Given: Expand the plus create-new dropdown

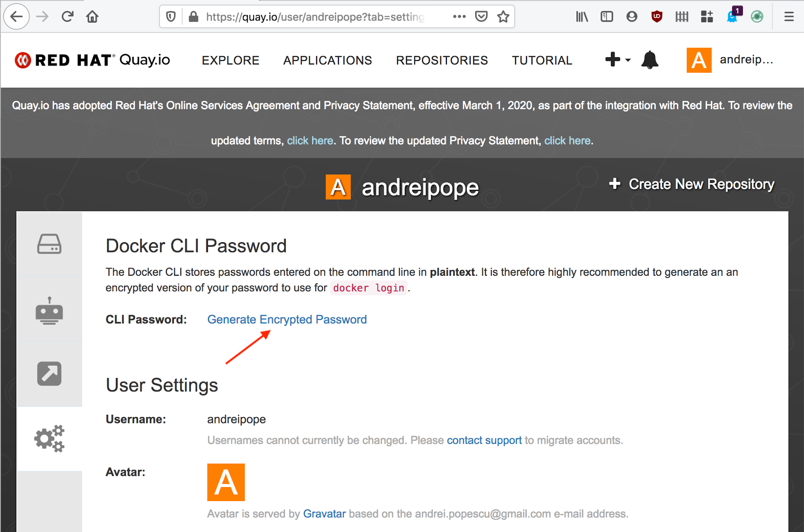Looking at the screenshot, I should click(617, 60).
